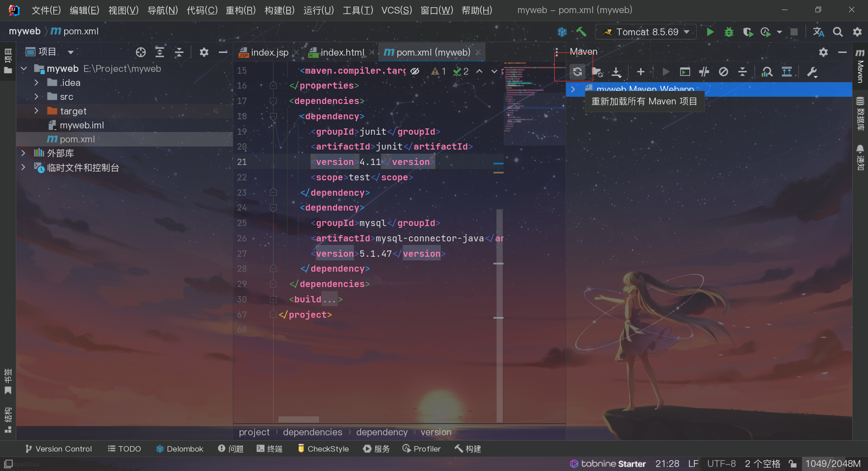Image resolution: width=868 pixels, height=471 pixels.
Task: Expand the src folder
Action: pyautogui.click(x=36, y=97)
